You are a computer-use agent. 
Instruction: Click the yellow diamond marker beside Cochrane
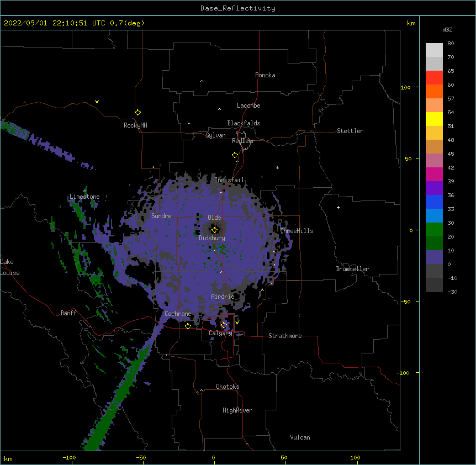pos(188,326)
